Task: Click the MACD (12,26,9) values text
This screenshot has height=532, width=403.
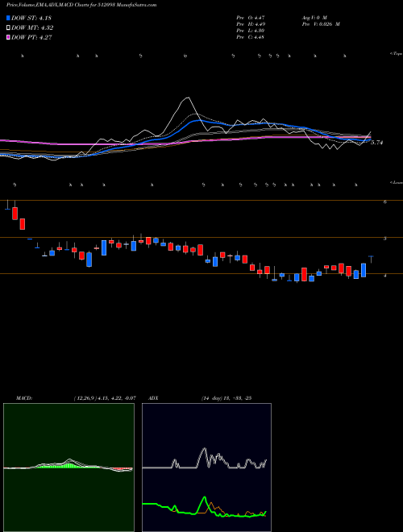Action: pos(105,398)
